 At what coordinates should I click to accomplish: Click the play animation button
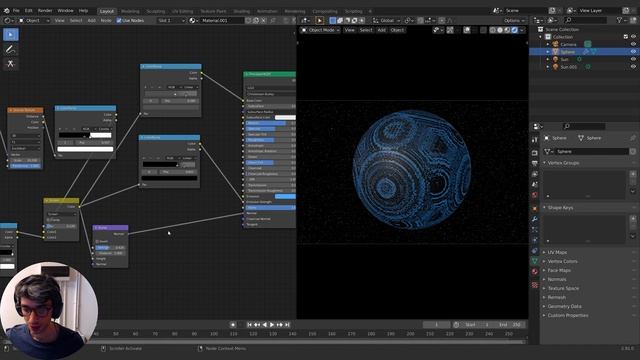272,325
